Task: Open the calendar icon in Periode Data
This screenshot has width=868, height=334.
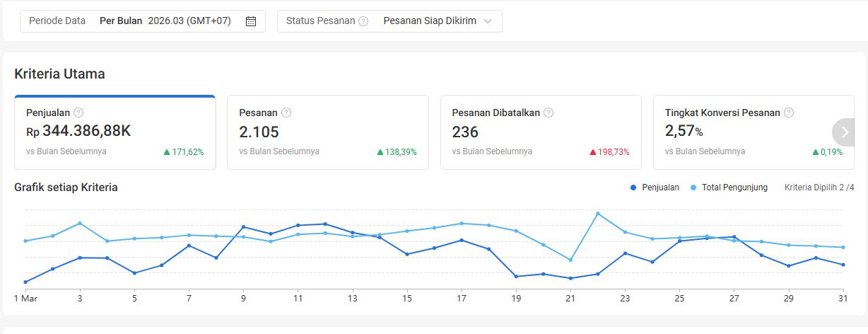Action: (x=250, y=21)
